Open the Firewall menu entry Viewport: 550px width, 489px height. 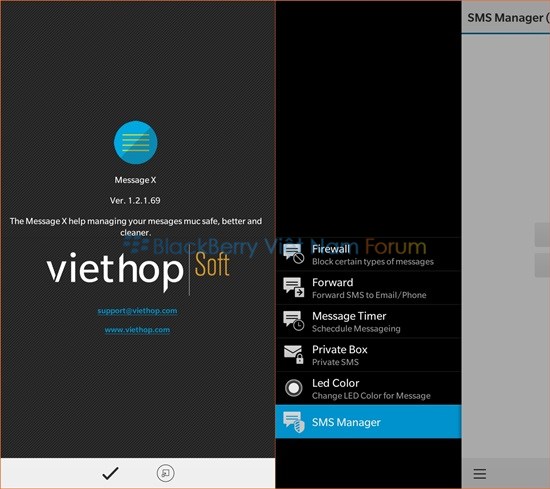[x=368, y=254]
